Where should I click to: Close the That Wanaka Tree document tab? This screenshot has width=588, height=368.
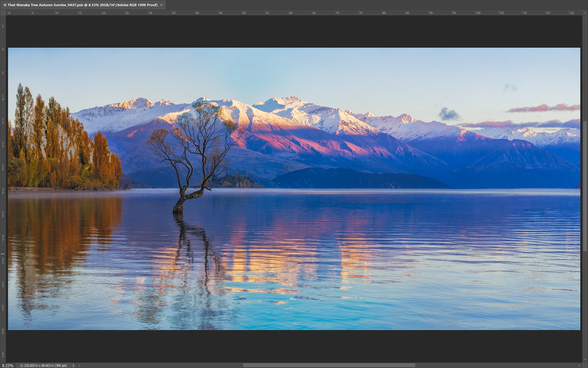pos(161,5)
